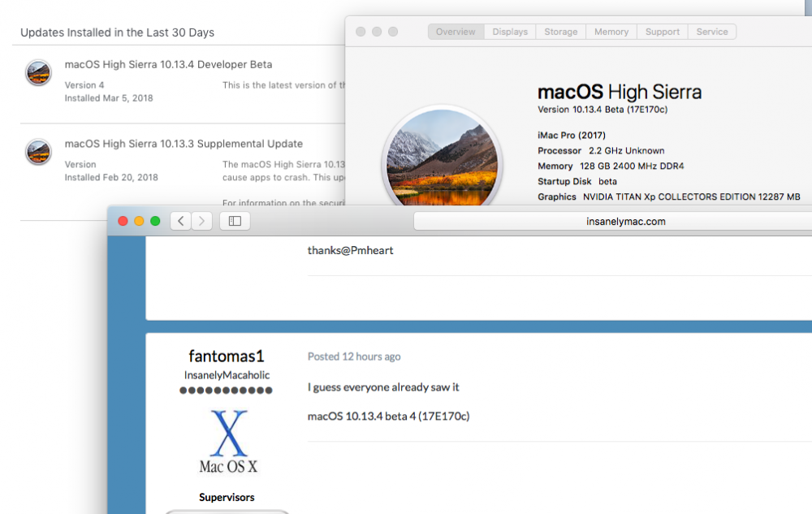Image resolution: width=812 pixels, height=514 pixels.
Task: Click the Processor "2.2 GHz Unknown" value
Action: [x=627, y=151]
